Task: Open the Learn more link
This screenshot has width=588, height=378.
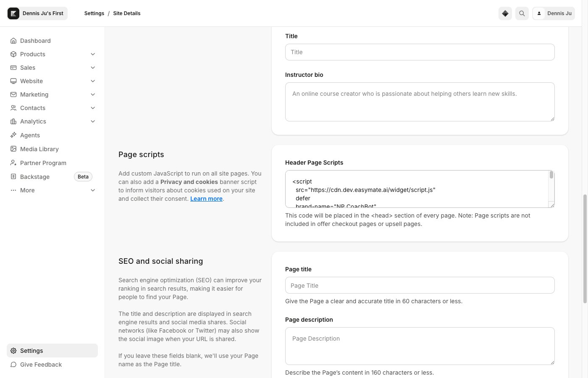Action: [206, 199]
